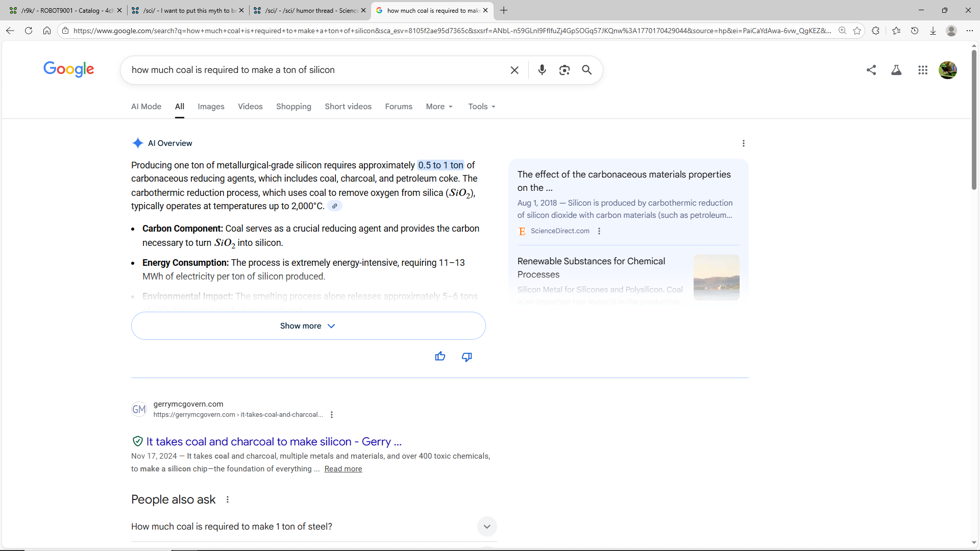Click the voice search microphone icon

pyautogui.click(x=542, y=70)
